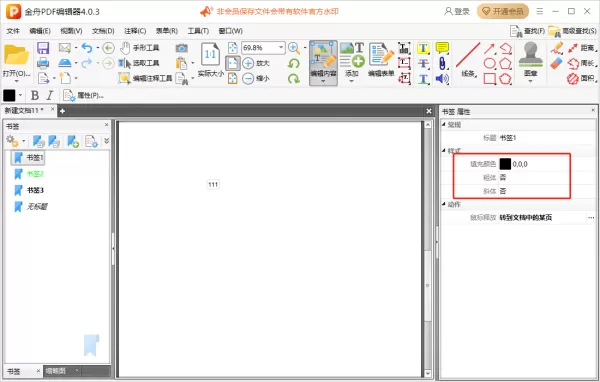600x382 pixels.
Task: Select the red oval shape tool
Action: tap(489, 63)
